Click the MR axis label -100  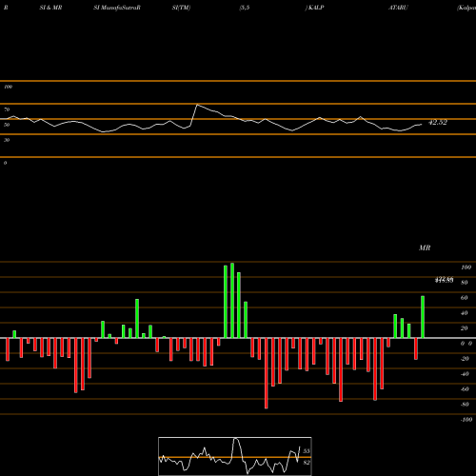[466, 420]
